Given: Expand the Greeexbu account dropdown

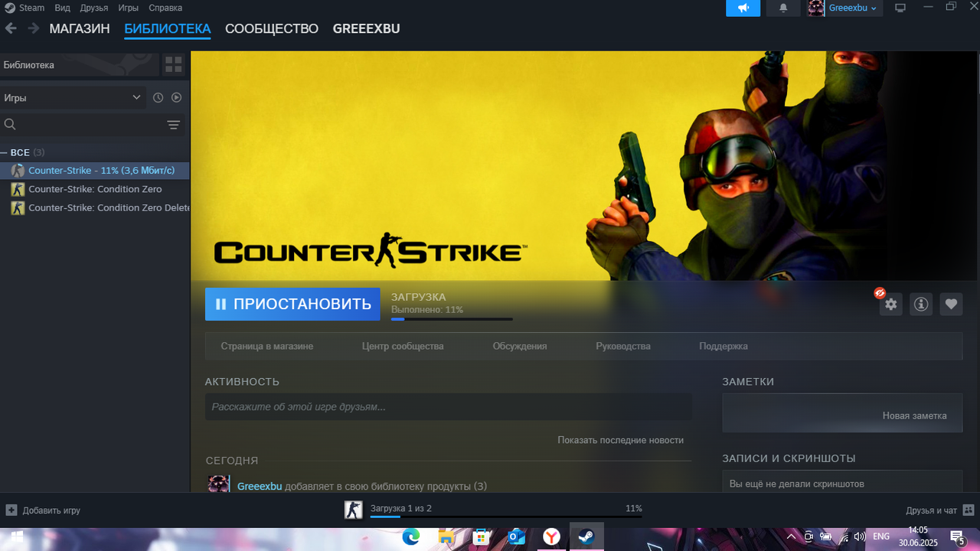Looking at the screenshot, I should [854, 8].
